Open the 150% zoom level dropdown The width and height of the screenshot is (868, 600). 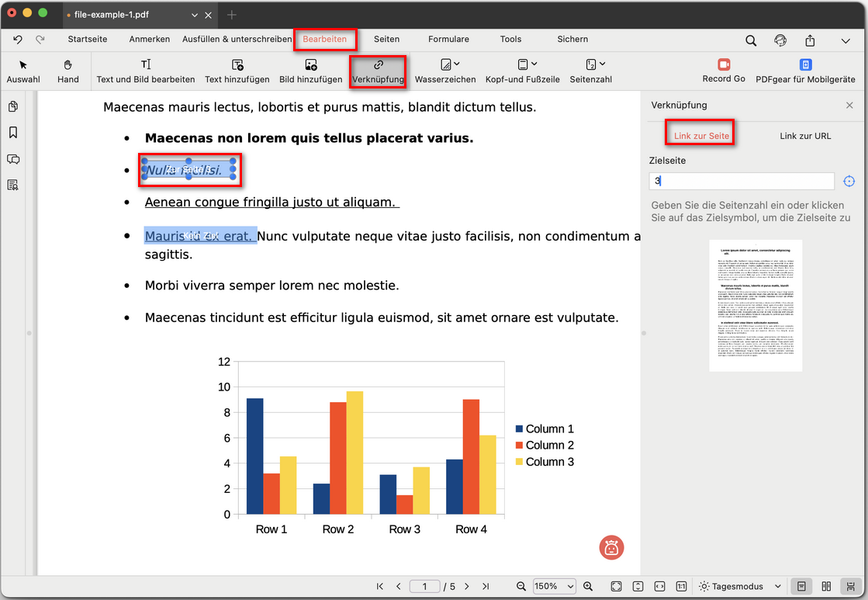coord(555,587)
